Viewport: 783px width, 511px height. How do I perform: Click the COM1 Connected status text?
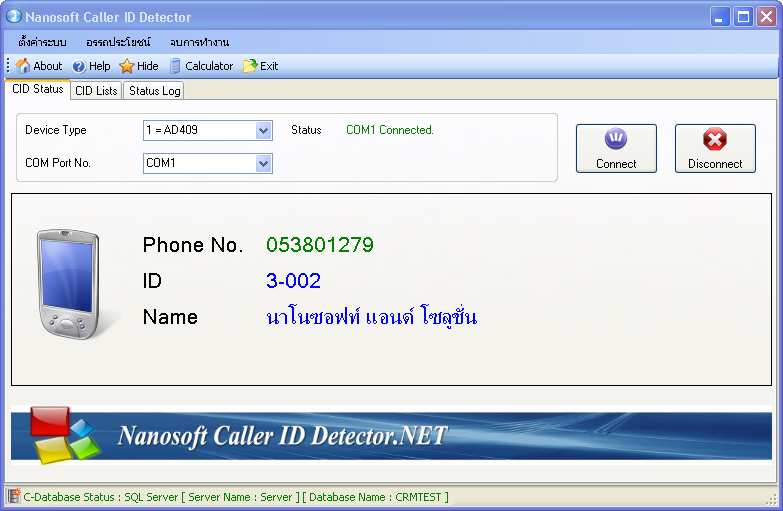[x=390, y=130]
